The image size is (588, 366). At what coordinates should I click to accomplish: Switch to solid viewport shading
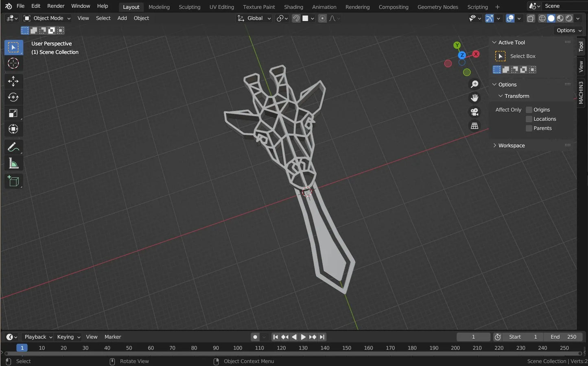click(x=551, y=18)
